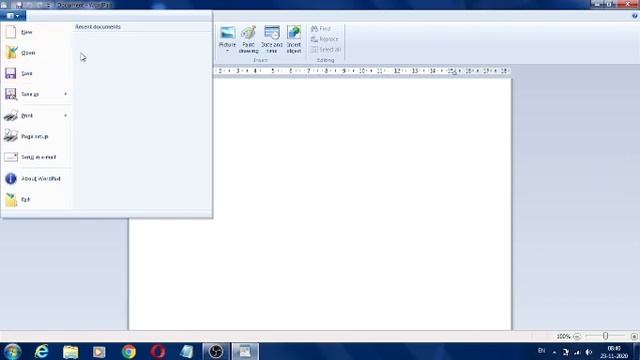Launch Google Chrome from taskbar
640x360 pixels.
(x=129, y=351)
